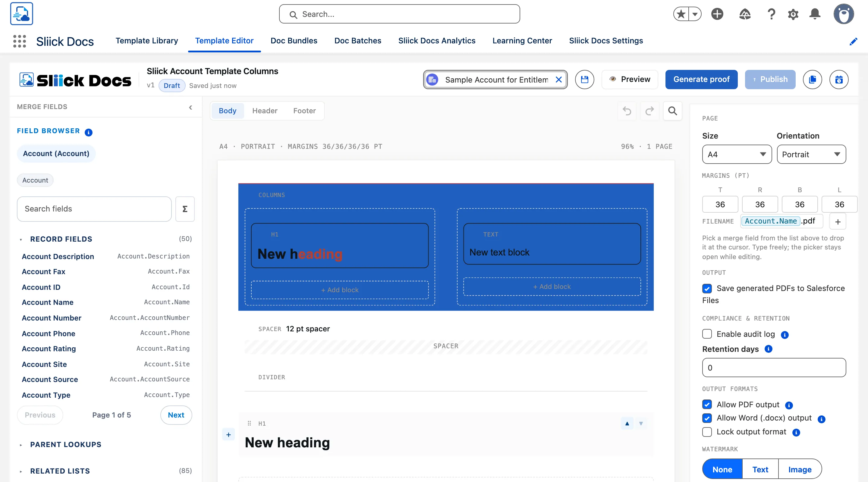Open the favorites list dropdown arrow
868x482 pixels.
(695, 14)
